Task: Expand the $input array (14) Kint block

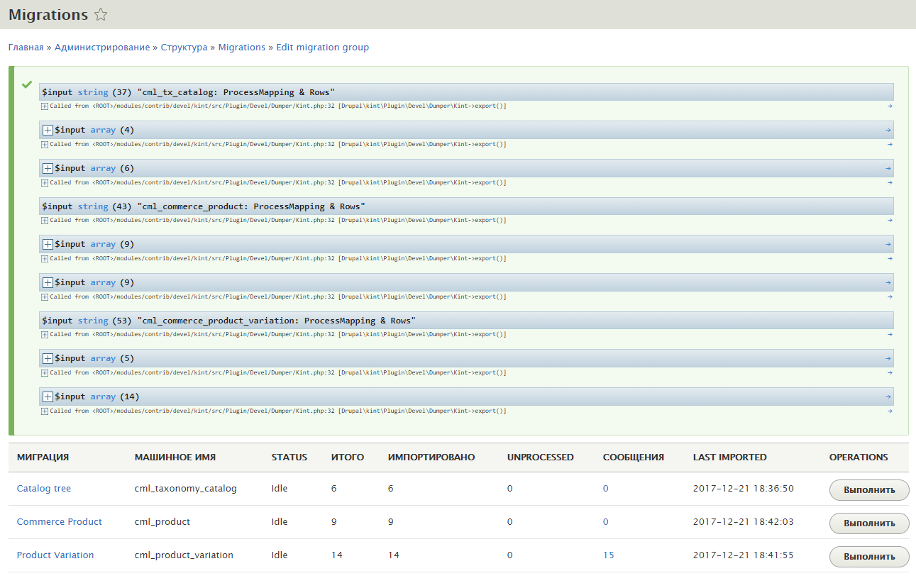Action: 48,396
